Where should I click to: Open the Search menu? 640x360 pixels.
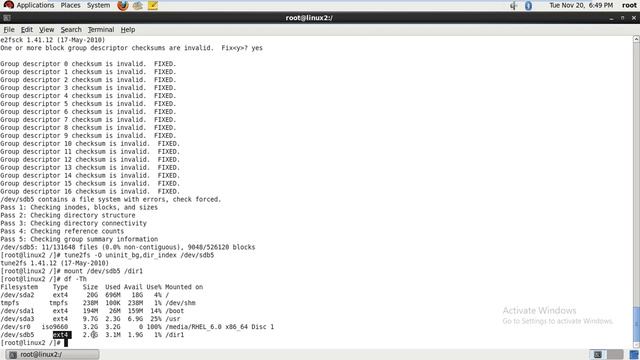coord(71,30)
